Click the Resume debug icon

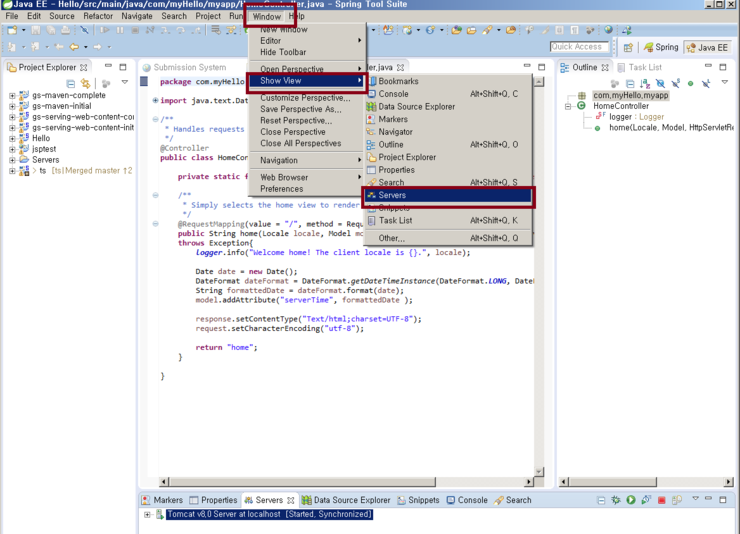[x=105, y=30]
